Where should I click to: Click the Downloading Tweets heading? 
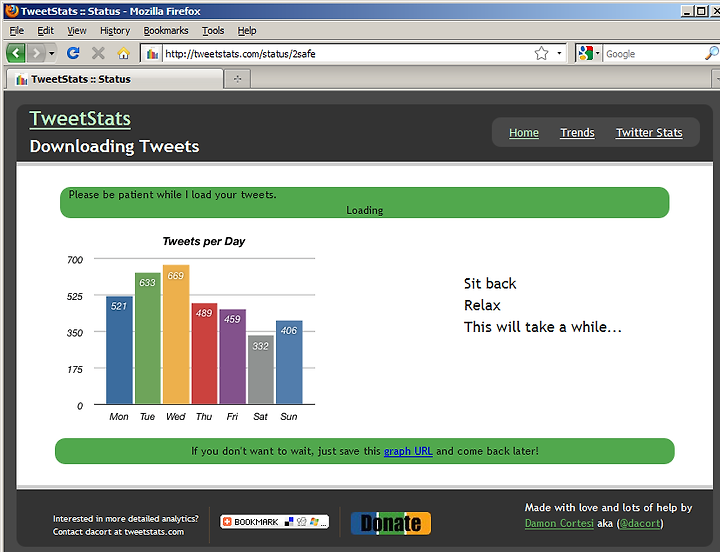(114, 146)
